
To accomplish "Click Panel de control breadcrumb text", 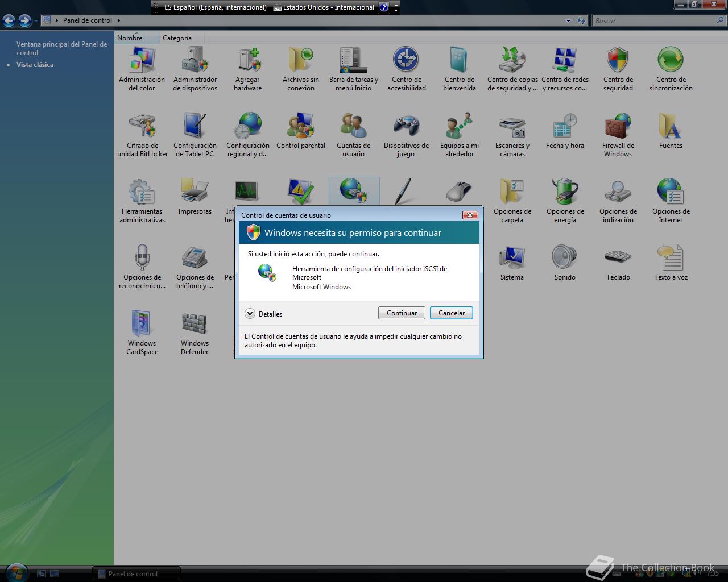I will (88, 20).
